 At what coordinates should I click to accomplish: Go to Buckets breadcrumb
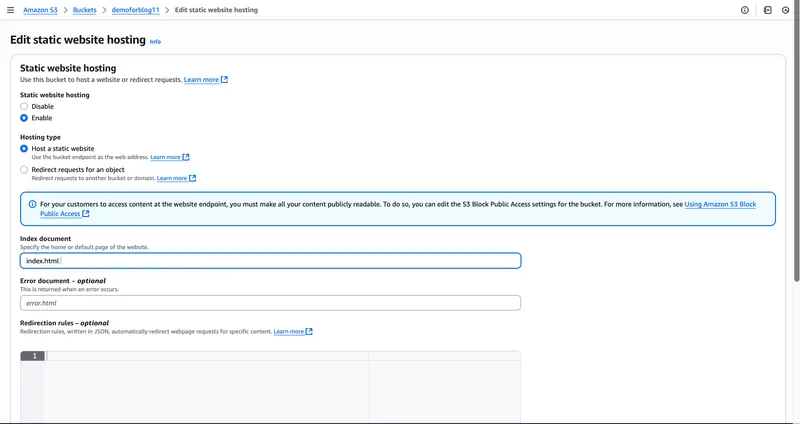85,10
